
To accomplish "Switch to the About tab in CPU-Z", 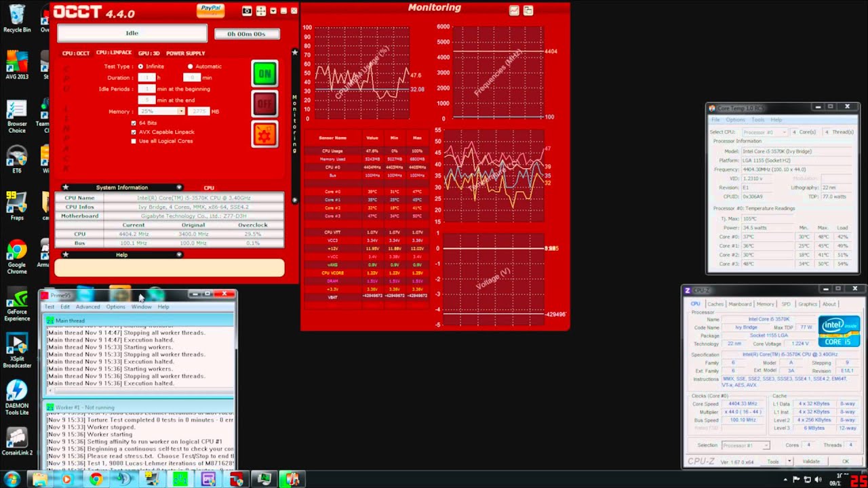I will pyautogui.click(x=829, y=304).
